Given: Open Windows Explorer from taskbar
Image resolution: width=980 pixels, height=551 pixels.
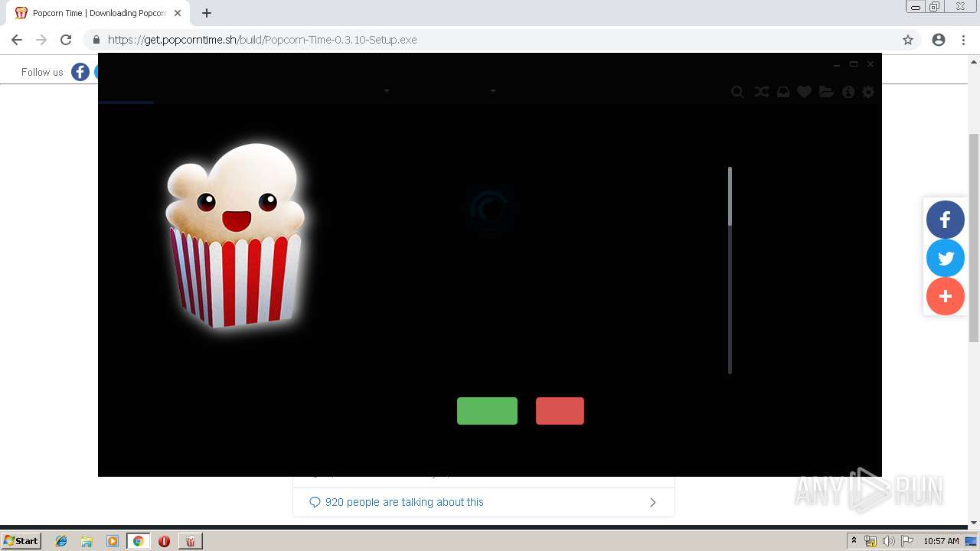Looking at the screenshot, I should point(87,541).
